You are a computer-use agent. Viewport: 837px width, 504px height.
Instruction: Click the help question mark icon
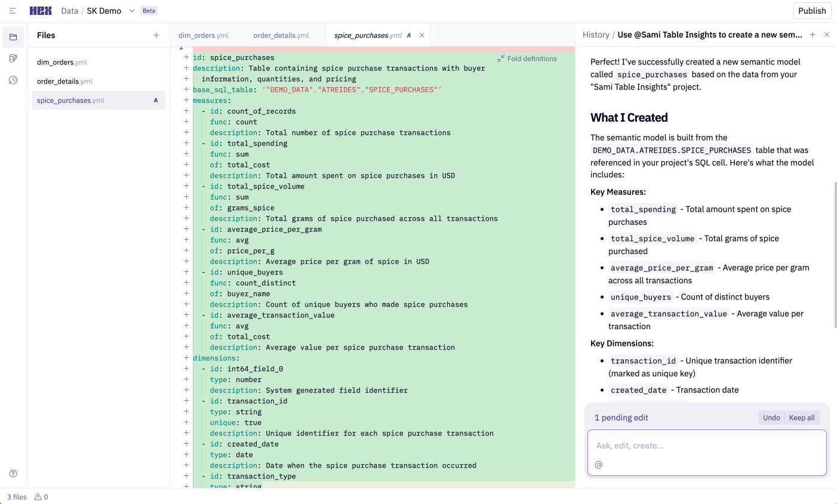tap(13, 474)
